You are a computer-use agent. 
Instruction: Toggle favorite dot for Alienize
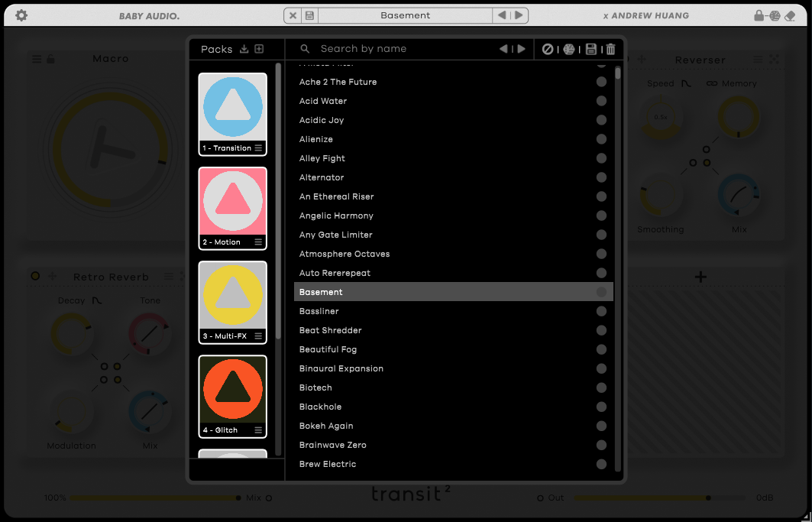601,139
